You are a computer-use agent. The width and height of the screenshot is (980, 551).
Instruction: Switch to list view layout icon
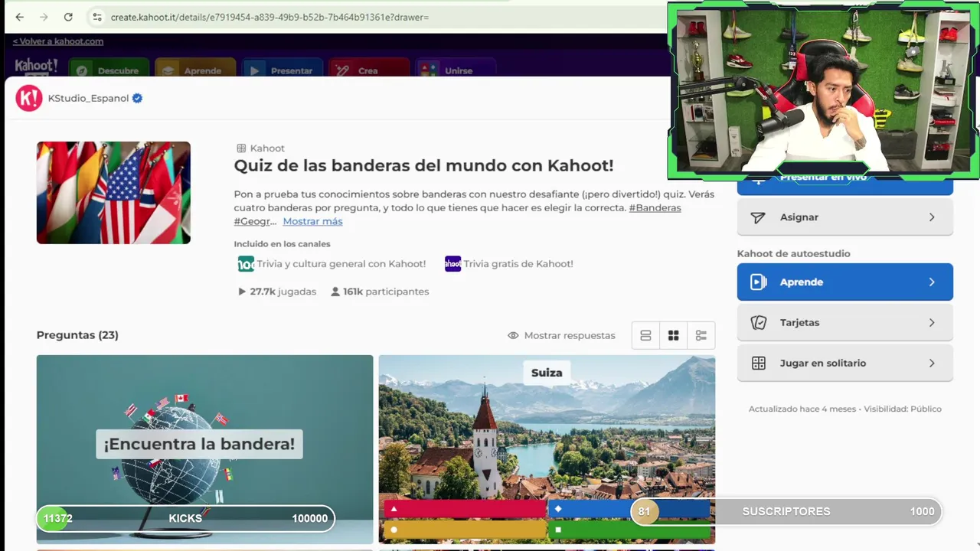645,335
